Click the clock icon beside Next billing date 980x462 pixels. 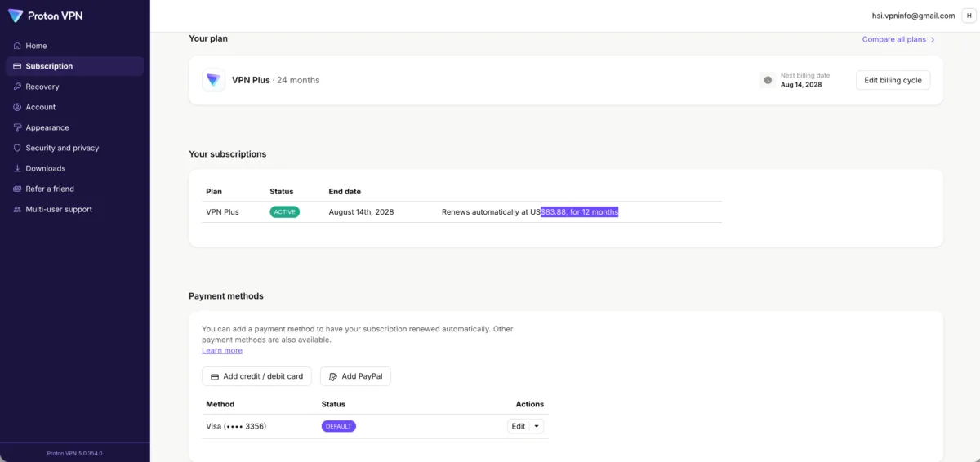(767, 80)
